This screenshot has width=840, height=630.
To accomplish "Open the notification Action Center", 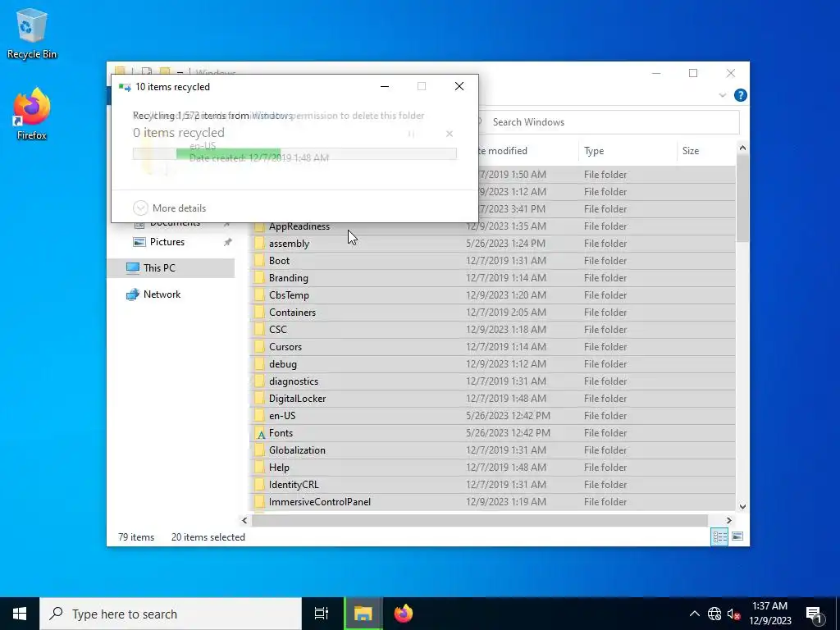I will point(815,614).
